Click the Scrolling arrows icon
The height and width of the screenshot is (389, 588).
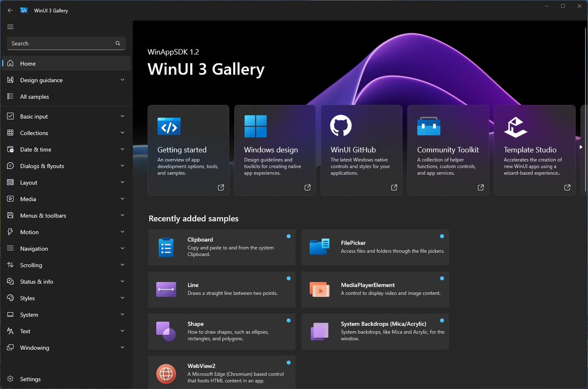point(10,265)
